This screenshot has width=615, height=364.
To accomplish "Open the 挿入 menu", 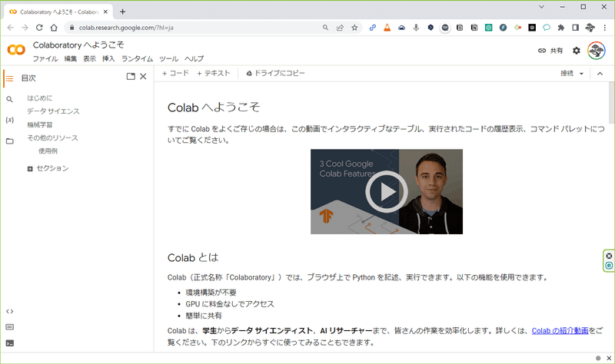I will click(x=108, y=59).
